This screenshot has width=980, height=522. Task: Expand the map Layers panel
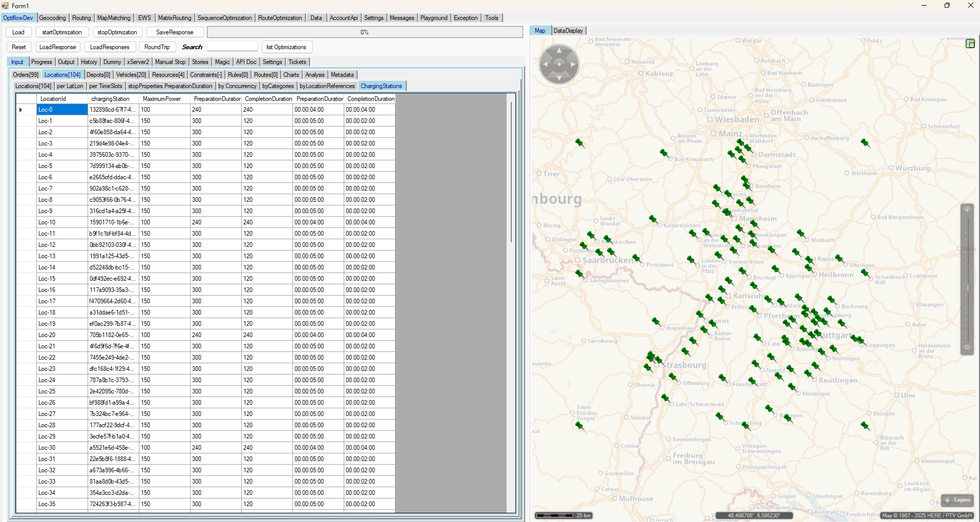click(957, 500)
